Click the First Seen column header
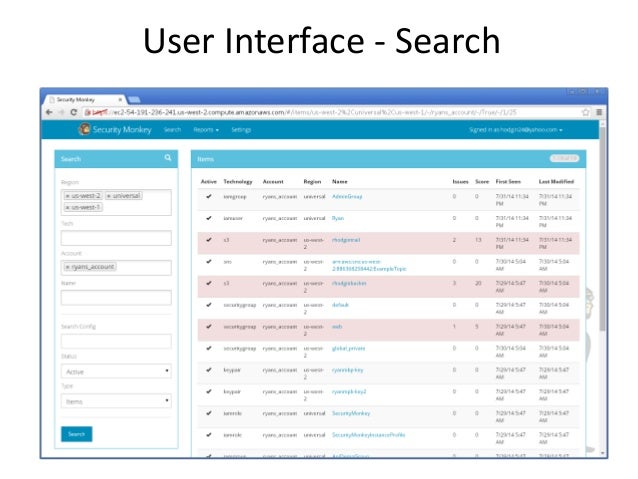 point(508,182)
